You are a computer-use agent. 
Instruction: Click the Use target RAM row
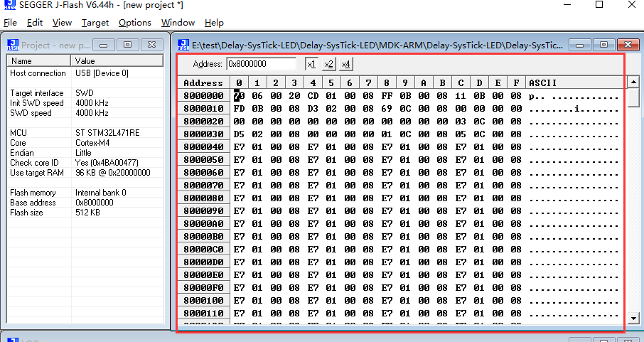(85, 173)
